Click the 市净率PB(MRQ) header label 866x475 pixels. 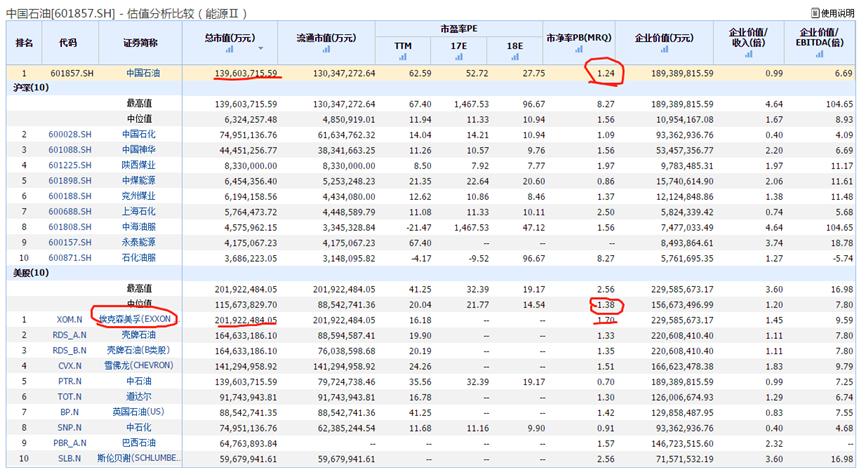pos(579,38)
